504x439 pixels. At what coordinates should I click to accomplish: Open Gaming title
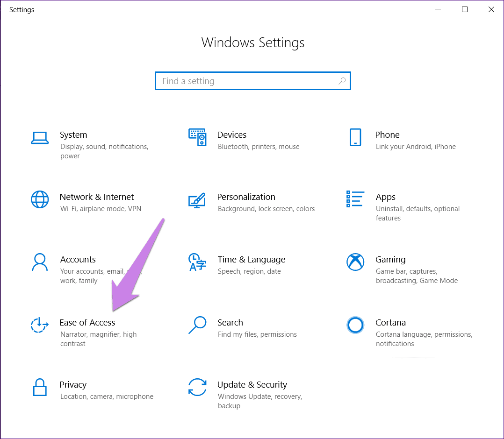pyautogui.click(x=390, y=260)
